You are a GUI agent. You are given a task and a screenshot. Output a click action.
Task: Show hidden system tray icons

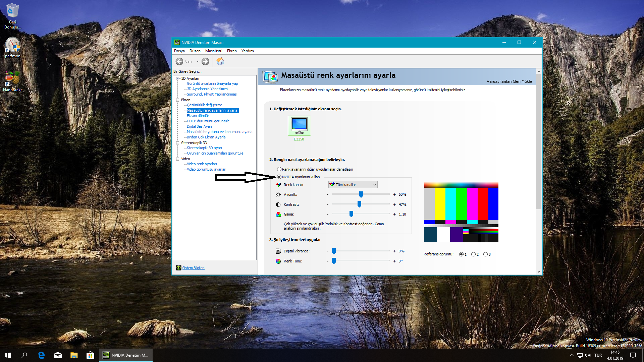point(572,355)
